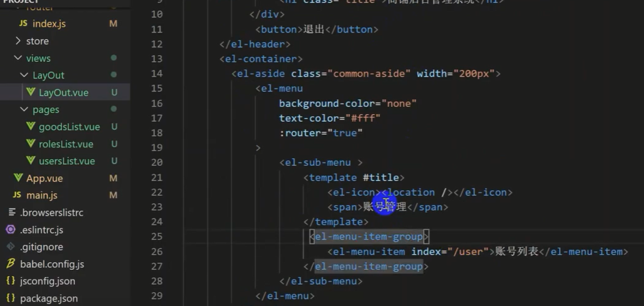Image resolution: width=644 pixels, height=306 pixels.
Task: Collapse the views folder chevron
Action: click(17, 58)
